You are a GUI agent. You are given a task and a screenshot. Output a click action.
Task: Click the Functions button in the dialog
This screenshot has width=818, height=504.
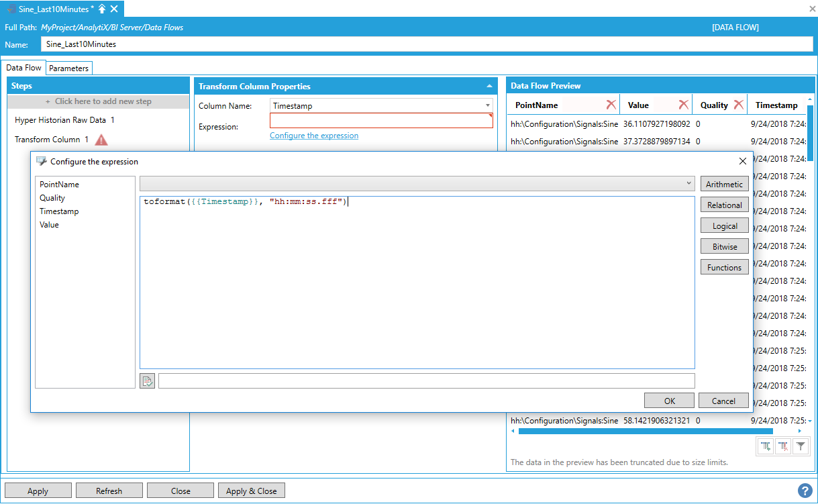(x=724, y=267)
